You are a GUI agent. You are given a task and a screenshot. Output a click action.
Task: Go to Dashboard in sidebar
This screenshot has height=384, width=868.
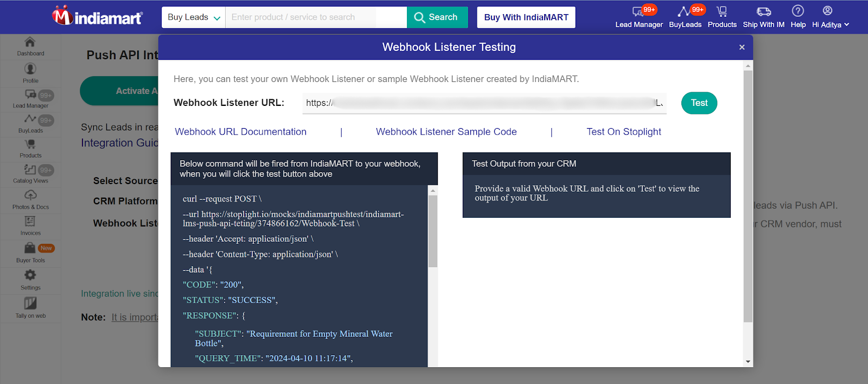tap(30, 47)
